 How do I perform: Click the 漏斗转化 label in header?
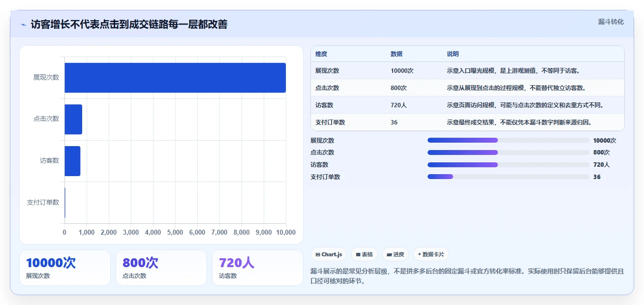click(611, 22)
